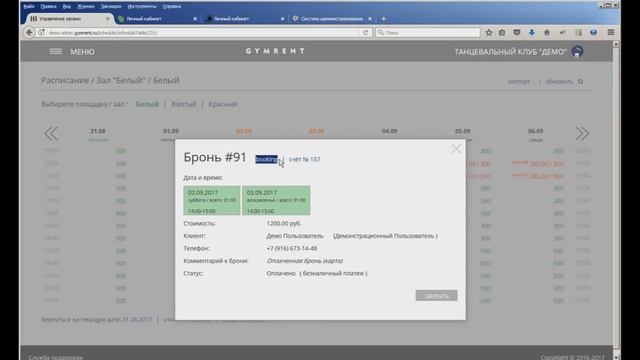Switch to Система администрирования browser tab
The width and height of the screenshot is (640, 360).
coord(332,19)
